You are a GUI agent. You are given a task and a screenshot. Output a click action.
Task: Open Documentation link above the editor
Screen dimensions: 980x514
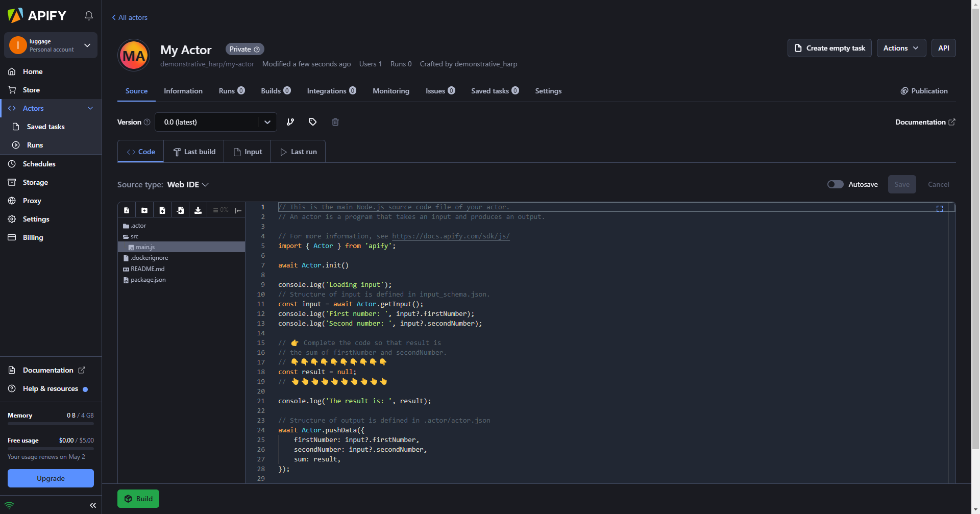(x=925, y=122)
